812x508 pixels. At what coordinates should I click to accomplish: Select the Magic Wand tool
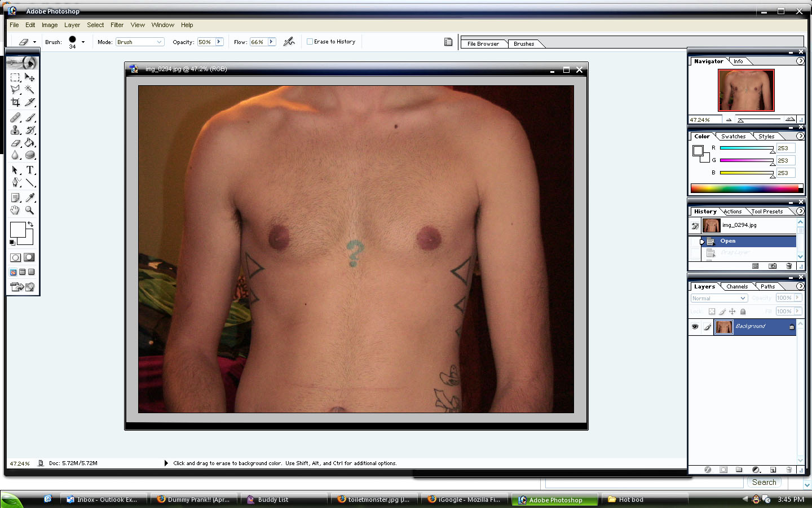pyautogui.click(x=30, y=89)
